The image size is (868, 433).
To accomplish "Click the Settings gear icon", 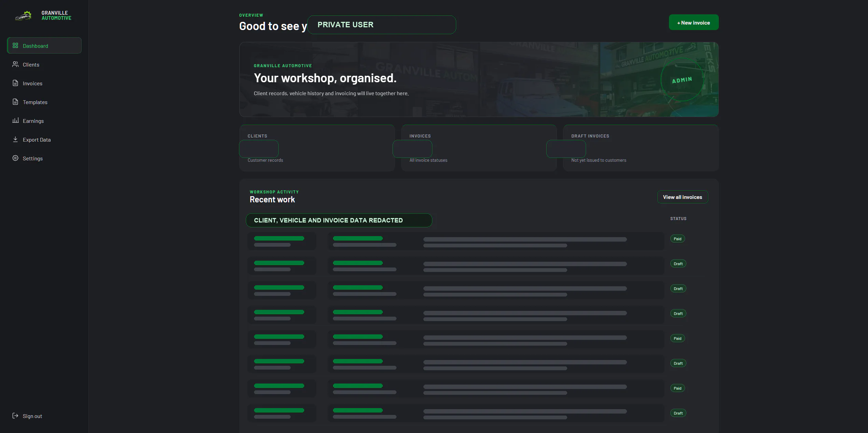I will 15,158.
